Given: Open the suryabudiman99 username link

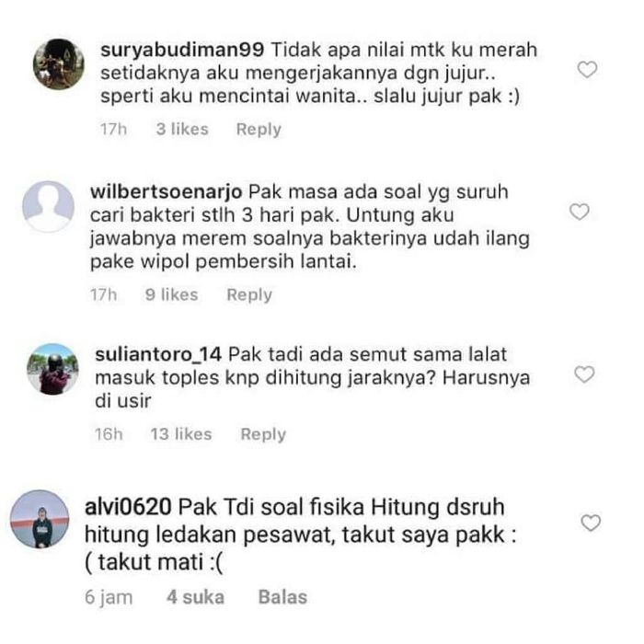Looking at the screenshot, I should coord(182,50).
